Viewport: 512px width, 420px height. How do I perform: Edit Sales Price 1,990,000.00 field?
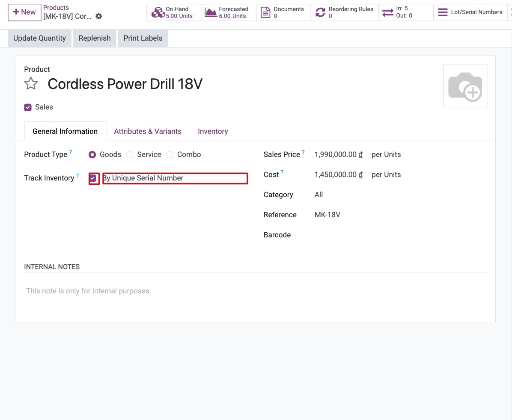tap(339, 154)
